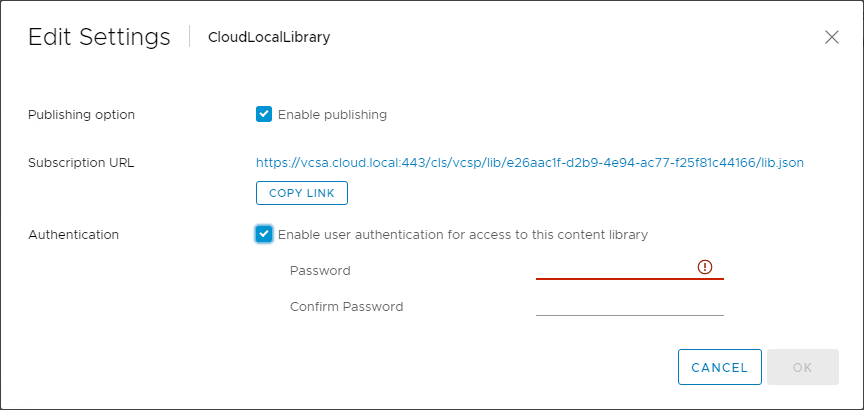Open the subscription URL lib.json link
Image resolution: width=864 pixels, height=410 pixels.
(x=530, y=162)
